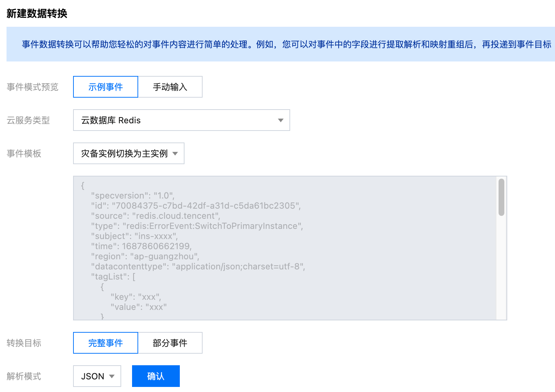Image resolution: width=555 pixels, height=392 pixels.
Task: Click the type line with SwitchToPrimaryInstance
Action: pyautogui.click(x=197, y=226)
